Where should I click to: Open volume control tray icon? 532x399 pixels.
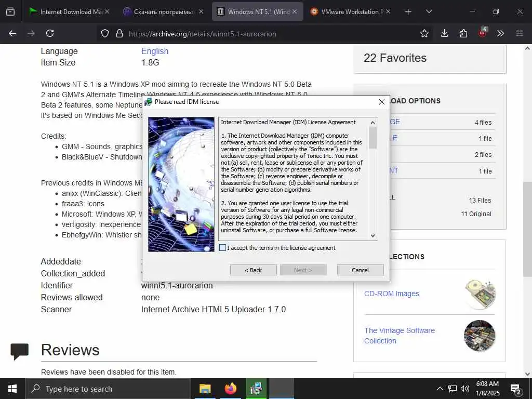465,389
